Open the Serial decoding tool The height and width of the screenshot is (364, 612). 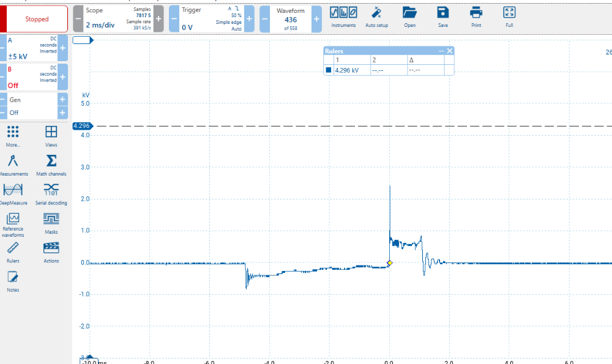51,194
